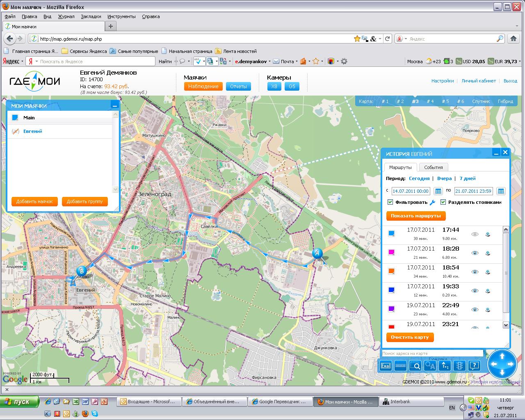The height and width of the screenshot is (420, 525).
Task: Open calendar picker for start date
Action: pos(438,191)
